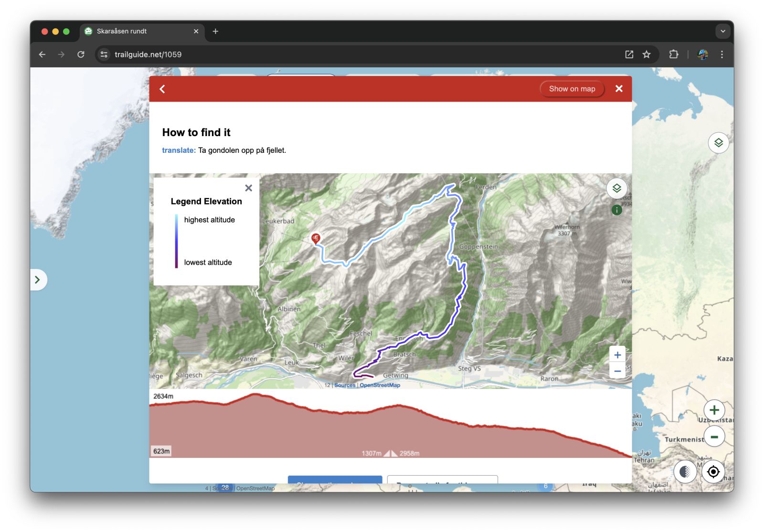Bookmark this page with the star
The height and width of the screenshot is (532, 764).
click(x=647, y=54)
